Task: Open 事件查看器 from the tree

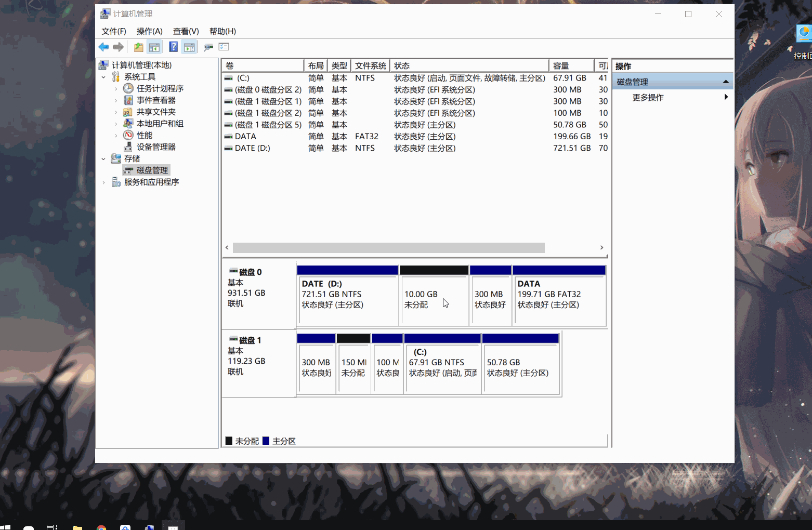Action: coord(156,100)
